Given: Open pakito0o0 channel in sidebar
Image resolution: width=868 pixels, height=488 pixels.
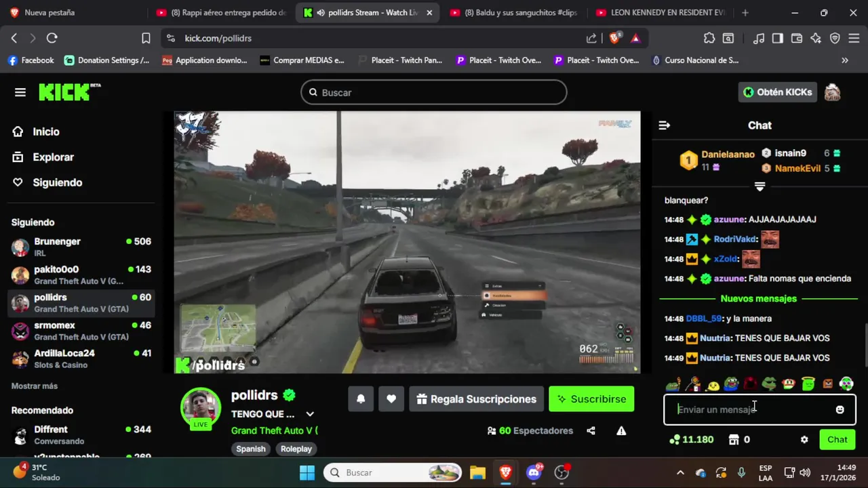Looking at the screenshot, I should click(x=81, y=275).
